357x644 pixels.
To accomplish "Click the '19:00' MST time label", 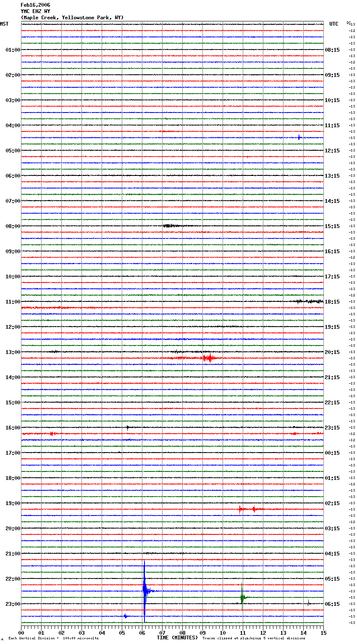I will [x=13, y=503].
